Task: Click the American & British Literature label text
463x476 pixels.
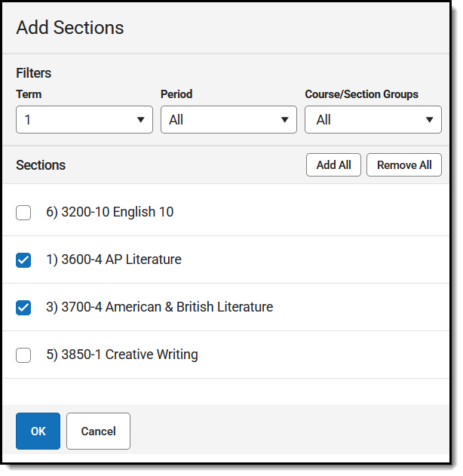Action: (159, 307)
